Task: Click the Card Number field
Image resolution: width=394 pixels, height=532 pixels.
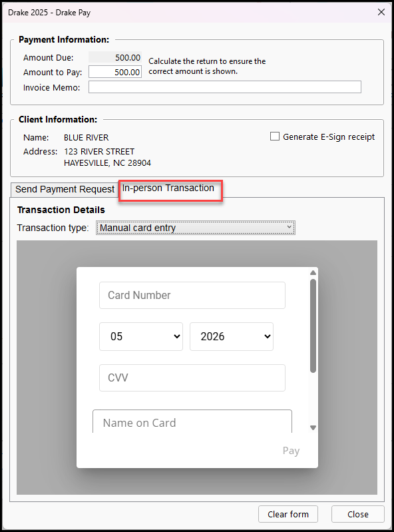Action: pos(192,295)
